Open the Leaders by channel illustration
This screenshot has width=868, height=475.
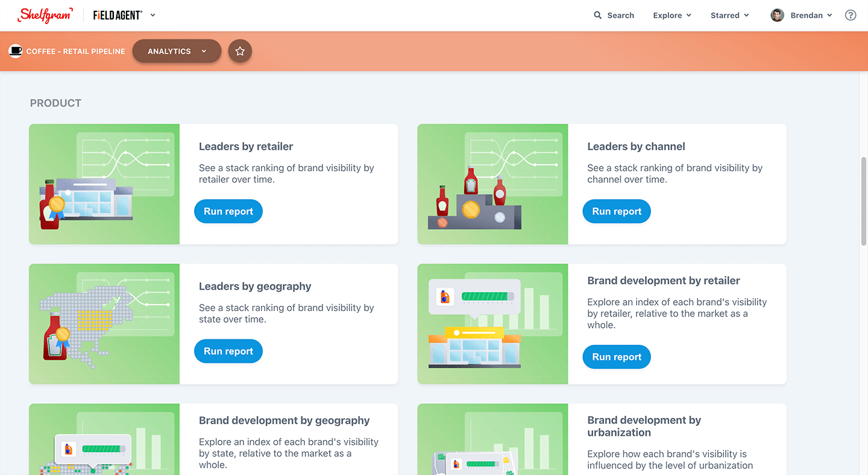492,184
